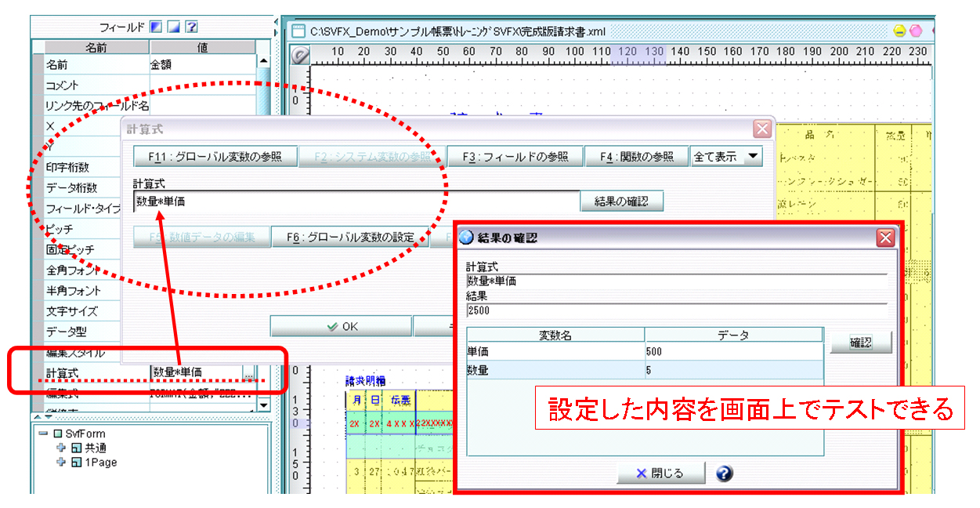Select the 半角フォント property row

[81, 291]
